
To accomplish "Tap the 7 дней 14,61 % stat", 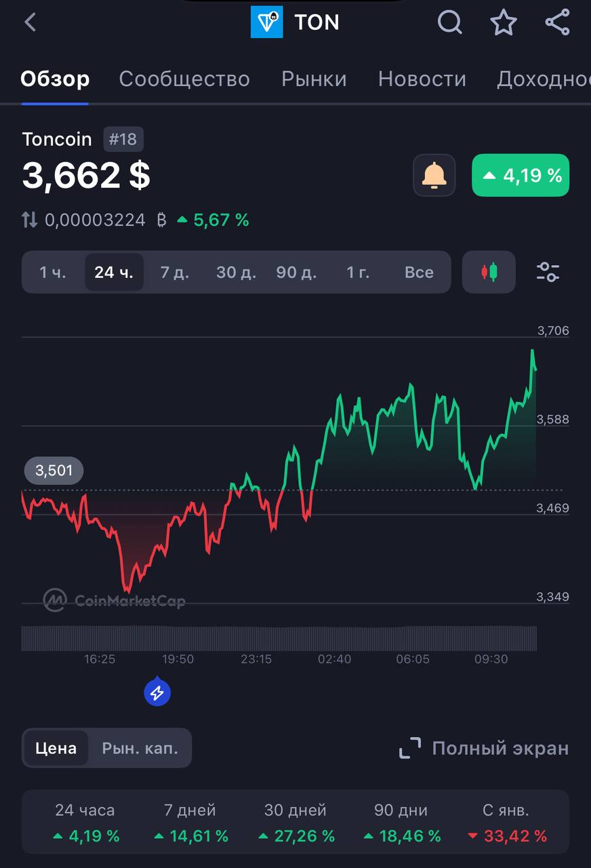I will pyautogui.click(x=190, y=823).
